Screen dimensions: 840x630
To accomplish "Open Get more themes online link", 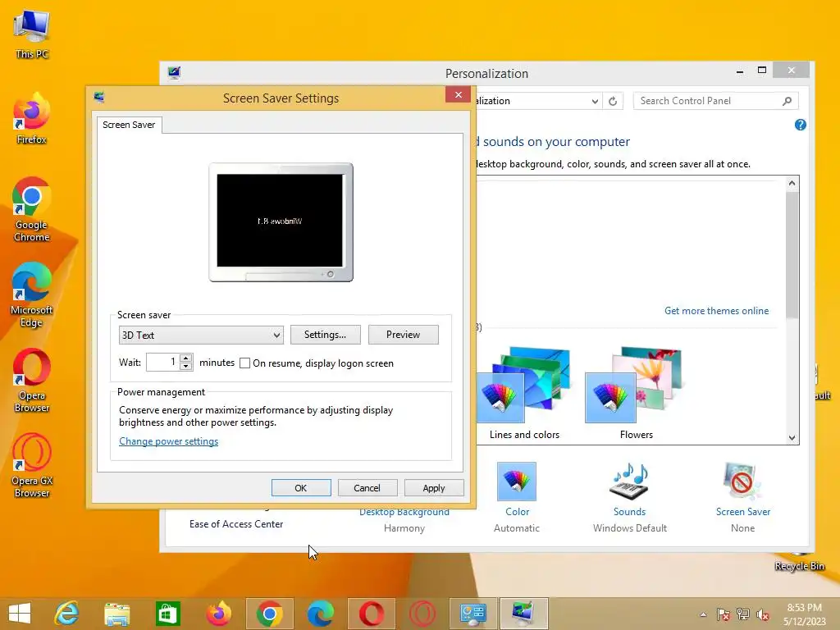I will [x=716, y=311].
